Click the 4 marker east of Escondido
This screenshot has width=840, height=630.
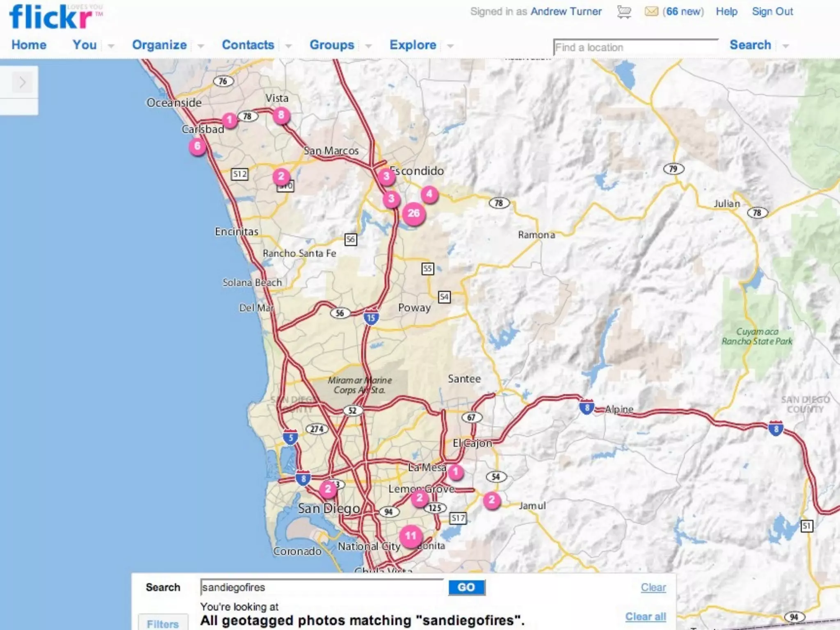click(x=429, y=194)
